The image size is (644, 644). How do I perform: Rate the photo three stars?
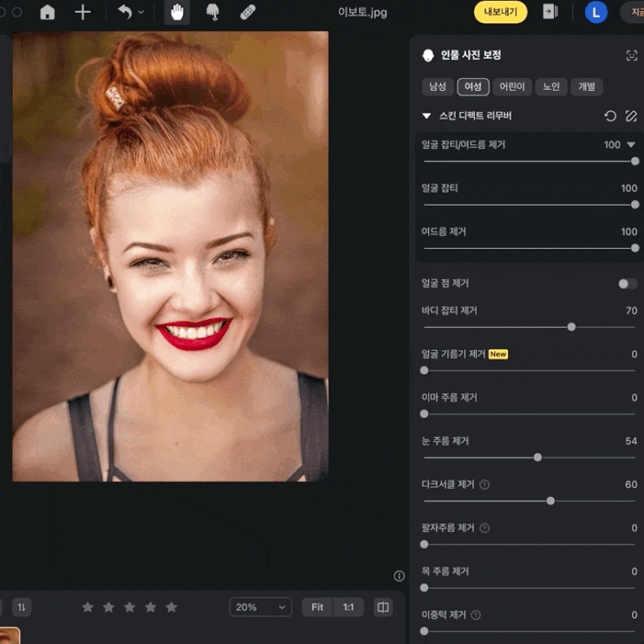point(129,607)
